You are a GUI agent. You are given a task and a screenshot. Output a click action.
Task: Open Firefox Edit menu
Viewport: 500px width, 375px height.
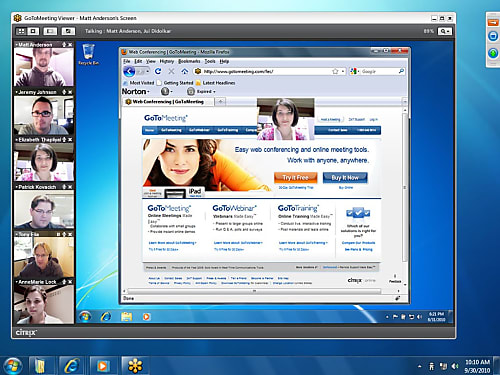click(138, 61)
